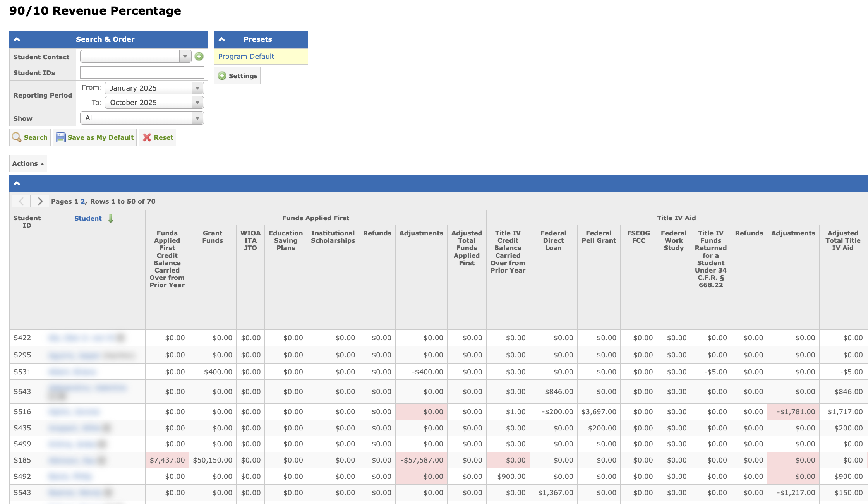
Task: Collapse the results table panel chevron
Action: click(17, 183)
